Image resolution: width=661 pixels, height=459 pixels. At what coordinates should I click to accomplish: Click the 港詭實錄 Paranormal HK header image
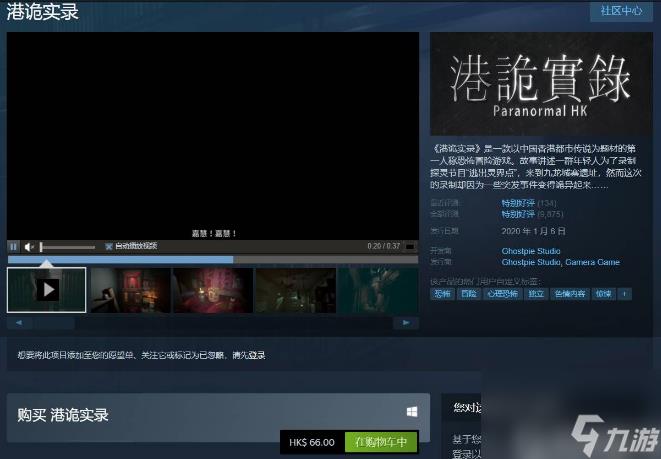tap(541, 84)
